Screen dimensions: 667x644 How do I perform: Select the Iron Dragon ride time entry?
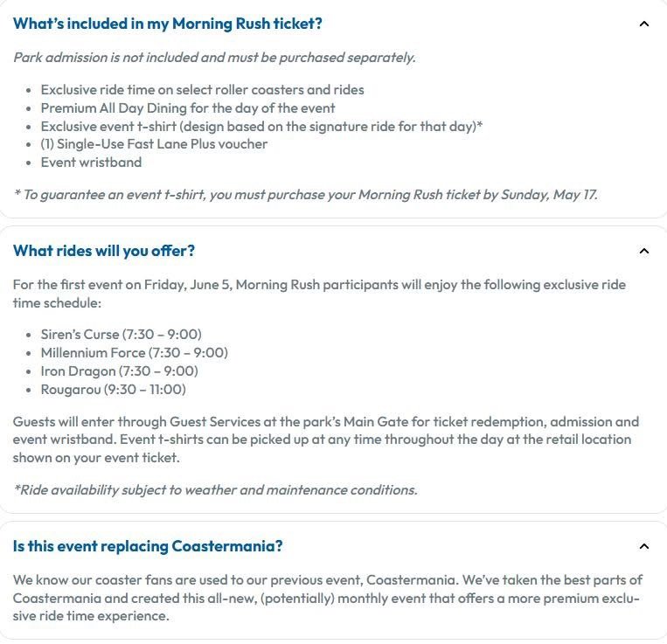click(x=119, y=371)
